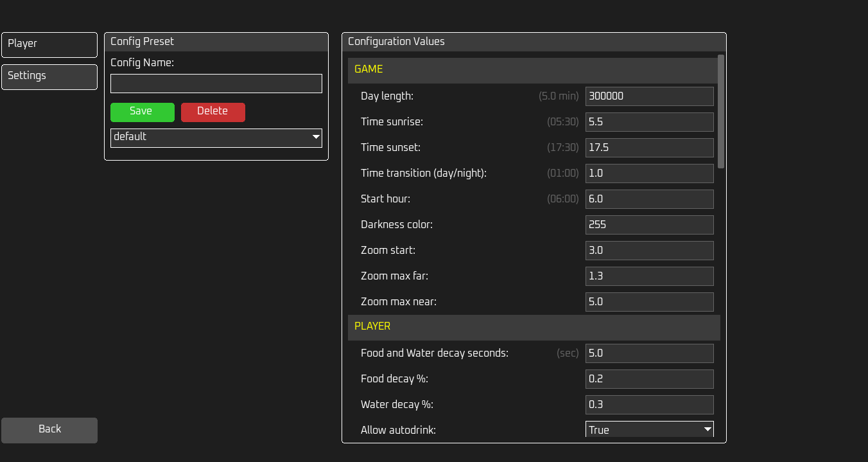Select the Time sunset input field
This screenshot has width=868, height=462.
[x=649, y=148]
